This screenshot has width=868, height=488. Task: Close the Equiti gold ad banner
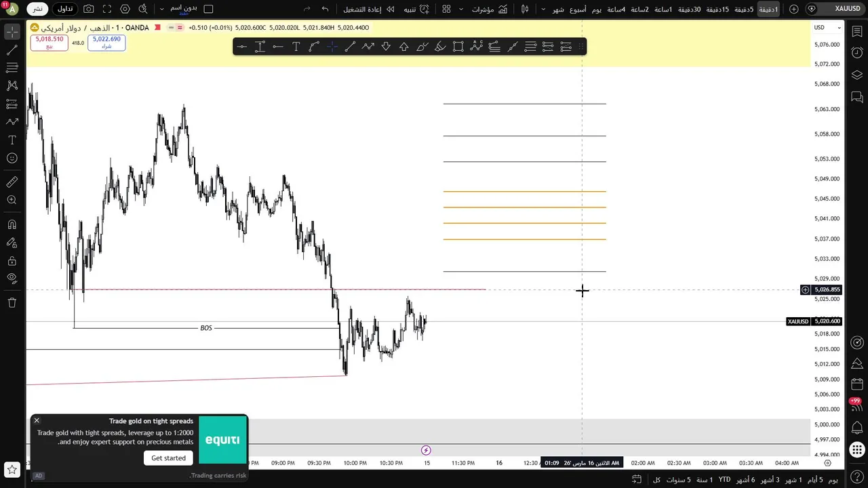point(37,421)
